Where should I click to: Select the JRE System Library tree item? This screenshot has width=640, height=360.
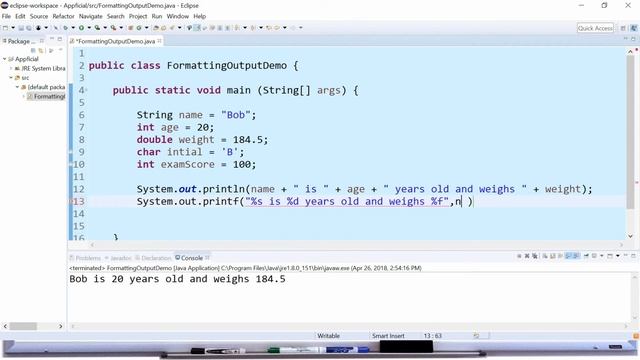tap(40, 69)
